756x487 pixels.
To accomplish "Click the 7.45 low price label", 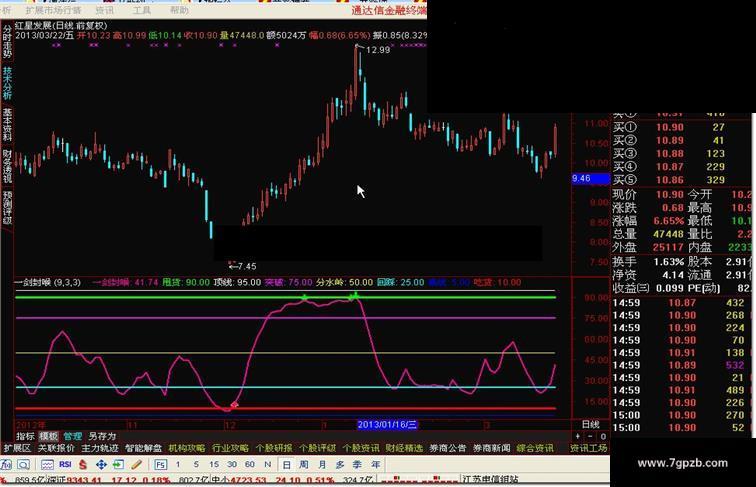I will click(x=247, y=266).
